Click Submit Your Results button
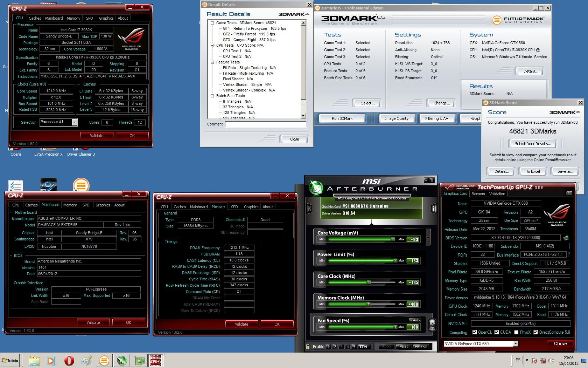588x368 pixels. pos(533,144)
